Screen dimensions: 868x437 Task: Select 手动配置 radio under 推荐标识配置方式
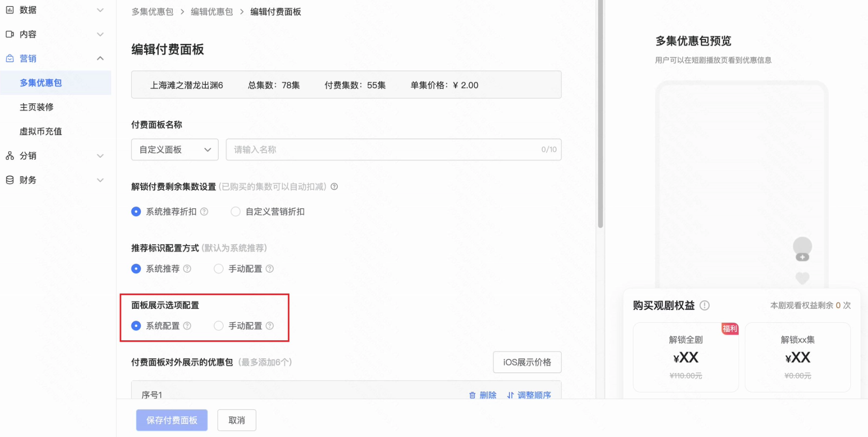click(219, 269)
